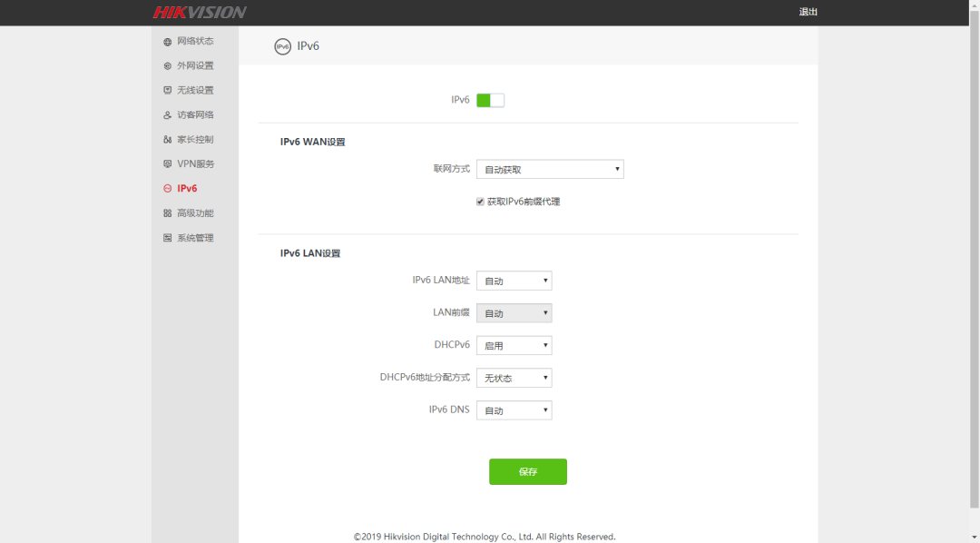Expand the IPv6 LAN地址 dropdown
Screen dimensions: 980x543
tap(514, 281)
